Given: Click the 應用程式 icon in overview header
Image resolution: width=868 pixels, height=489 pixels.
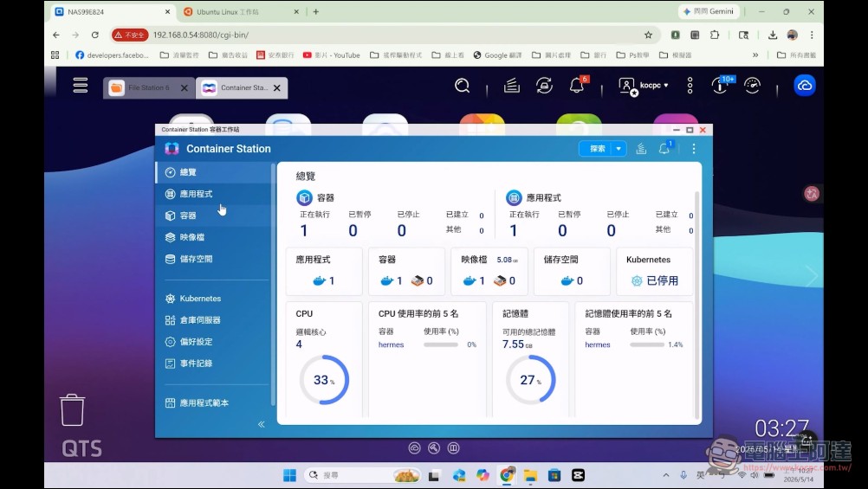Looking at the screenshot, I should click(514, 197).
